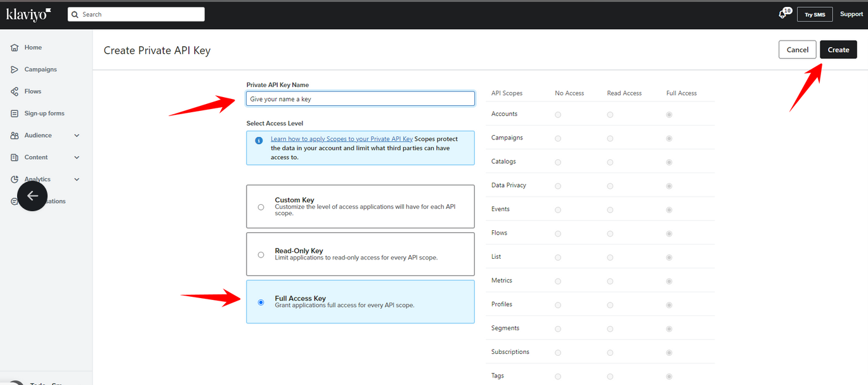Set Campaigns scope to No Access
This screenshot has height=385, width=868.
tap(558, 138)
